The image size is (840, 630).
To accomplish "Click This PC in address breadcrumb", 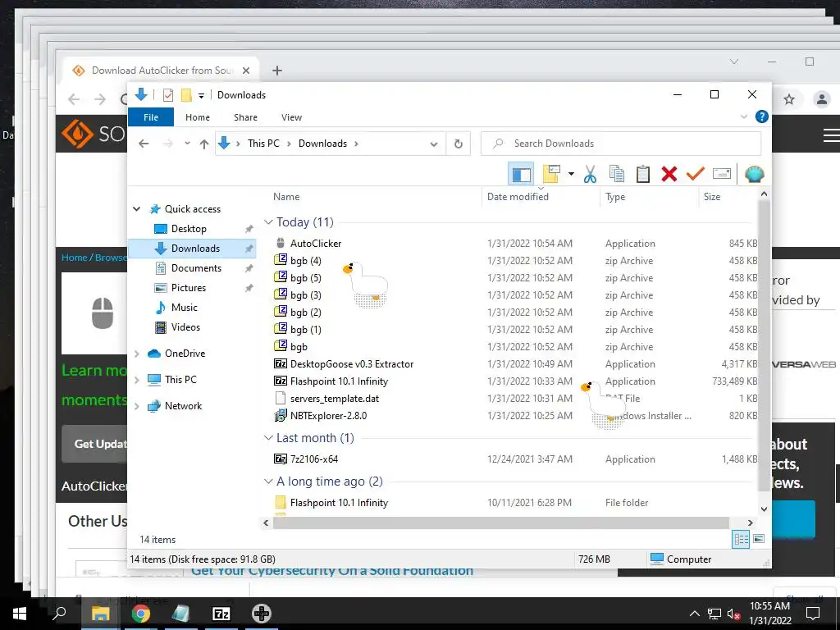I will [263, 144].
